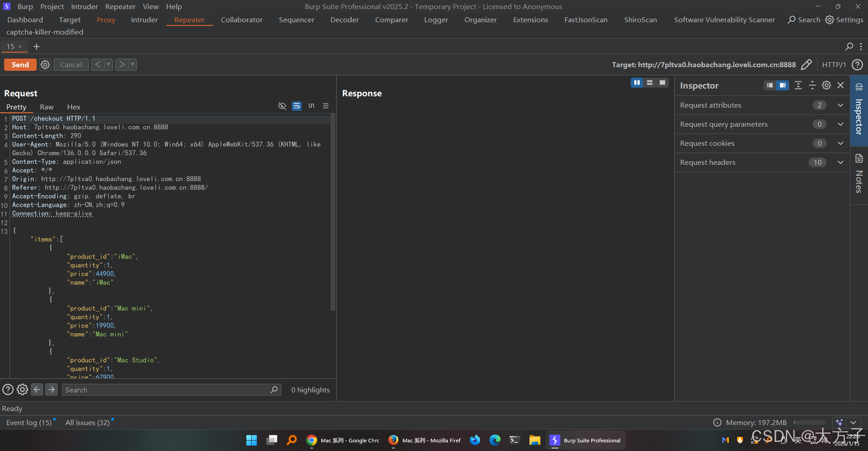Open the Collaborator tab
This screenshot has height=451, width=868.
tap(242, 20)
